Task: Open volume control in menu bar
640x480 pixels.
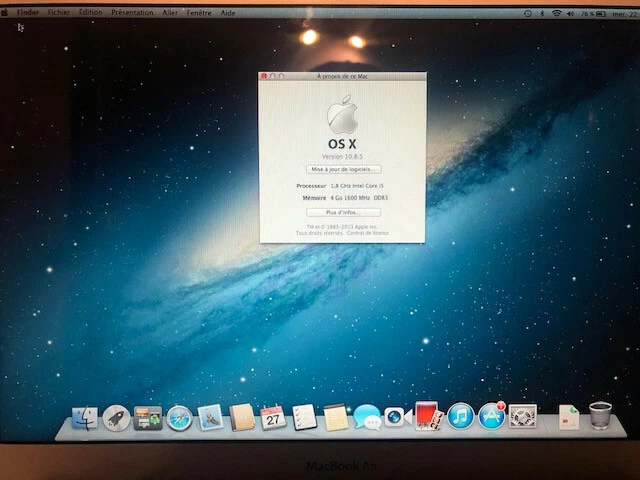Action: (571, 13)
